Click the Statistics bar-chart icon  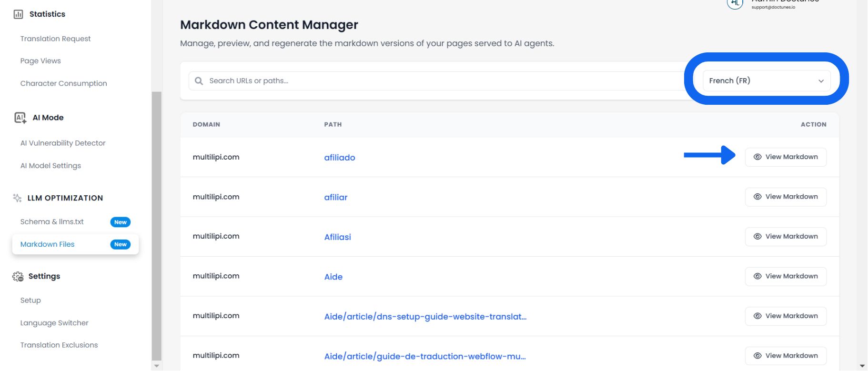click(18, 14)
